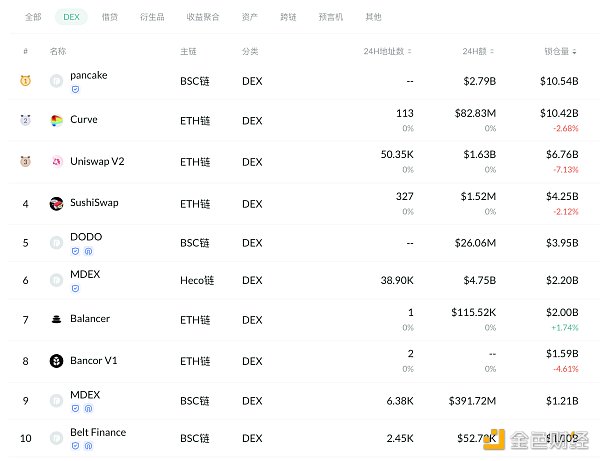Click the Bancor V1 black logo
600x461 pixels.
56,361
